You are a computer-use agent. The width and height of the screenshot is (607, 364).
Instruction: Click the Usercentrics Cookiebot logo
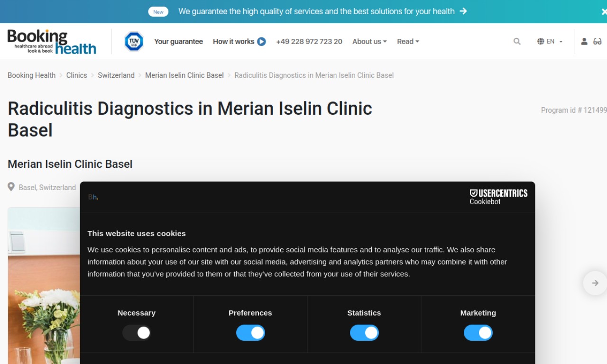click(498, 197)
